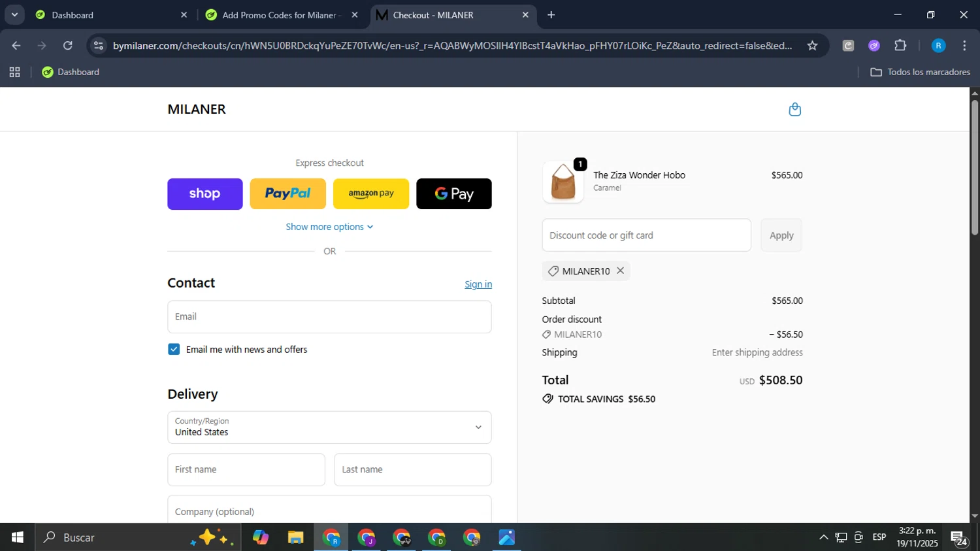Screen dimensions: 980x551
Task: Close the Dashboard tab
Action: pos(184,14)
